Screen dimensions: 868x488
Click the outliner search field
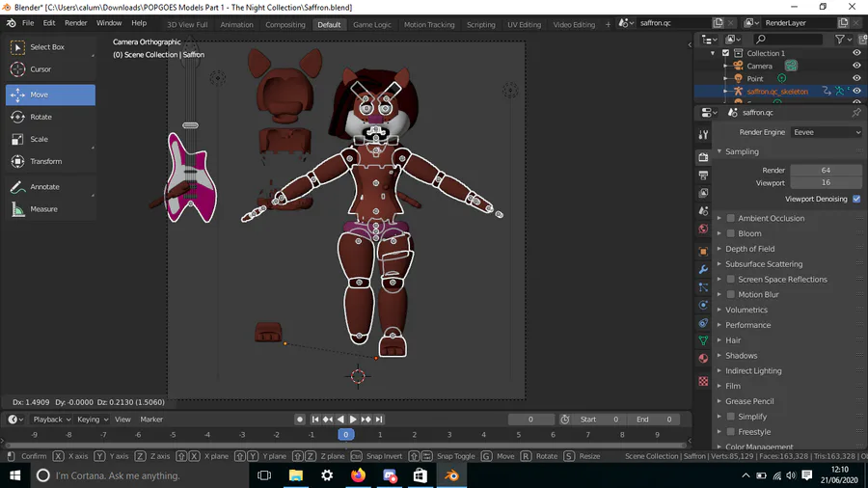click(x=788, y=40)
